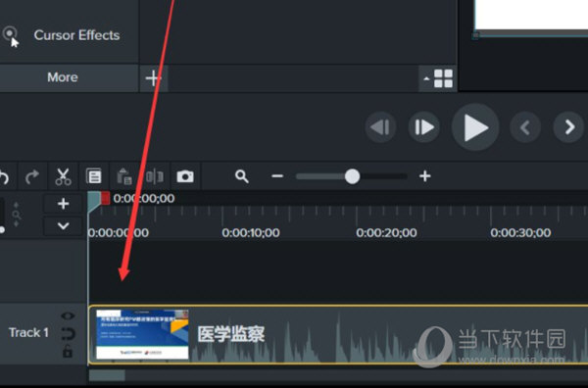
Task: Capture a snapshot with the camera icon
Action: [185, 176]
